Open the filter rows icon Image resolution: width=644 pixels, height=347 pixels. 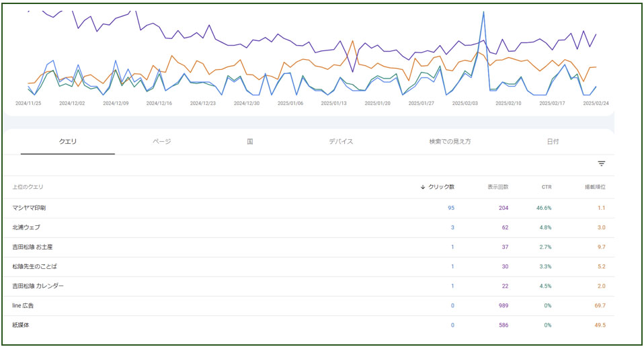601,164
